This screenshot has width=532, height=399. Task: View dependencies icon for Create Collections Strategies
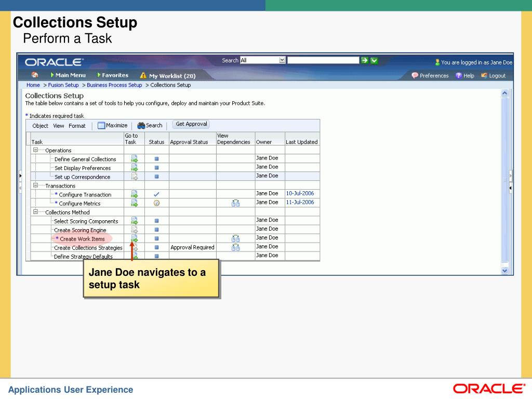coord(235,247)
